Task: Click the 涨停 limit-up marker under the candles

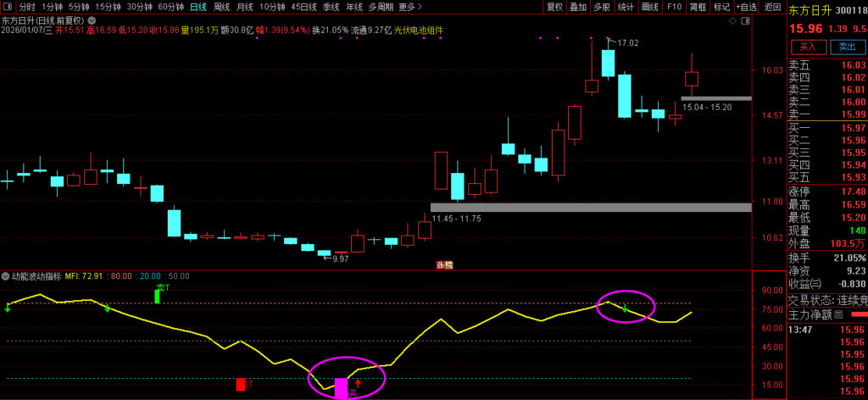Action: [x=444, y=265]
